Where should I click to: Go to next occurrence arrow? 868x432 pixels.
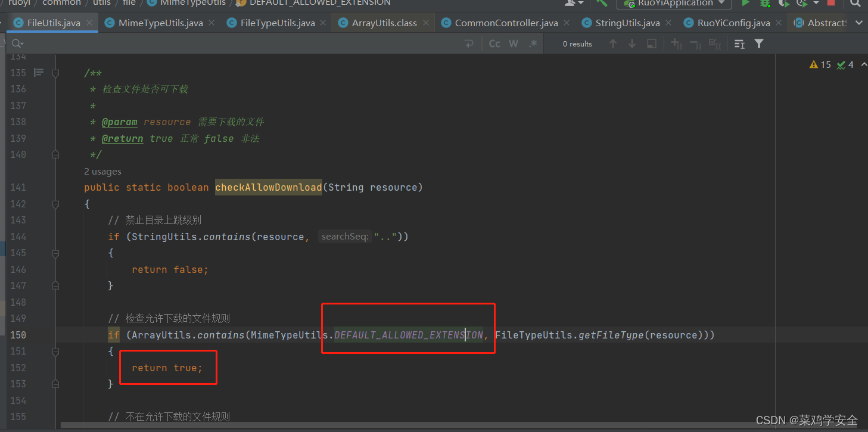point(632,43)
